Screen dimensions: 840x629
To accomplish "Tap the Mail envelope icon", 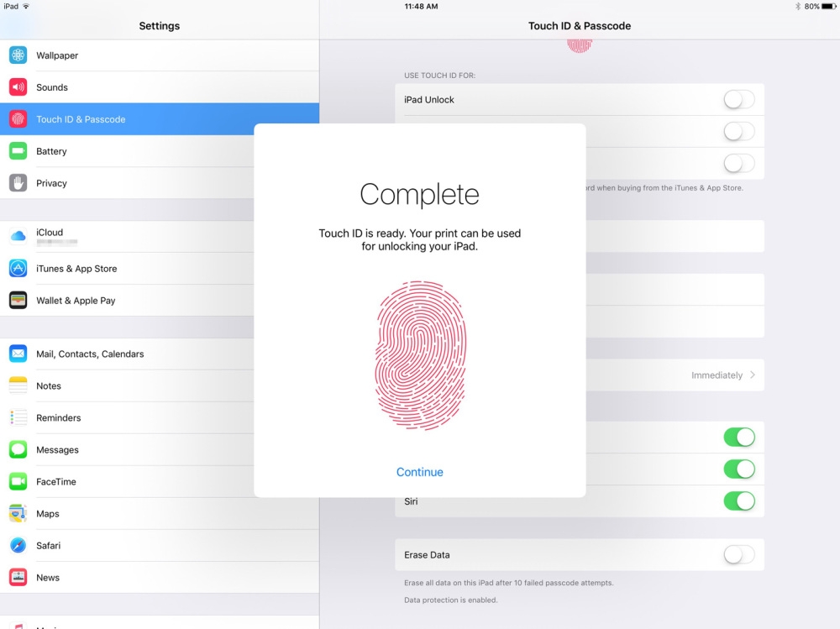I will (18, 354).
